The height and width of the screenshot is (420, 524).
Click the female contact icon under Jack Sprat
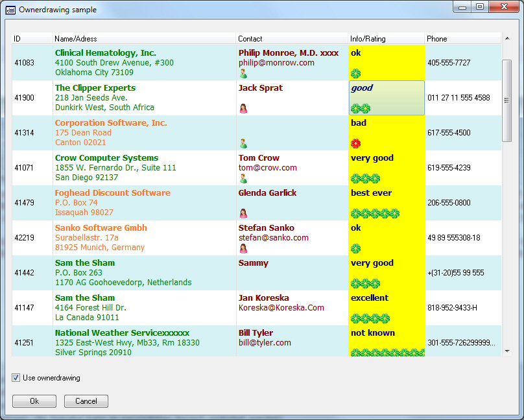pos(243,108)
